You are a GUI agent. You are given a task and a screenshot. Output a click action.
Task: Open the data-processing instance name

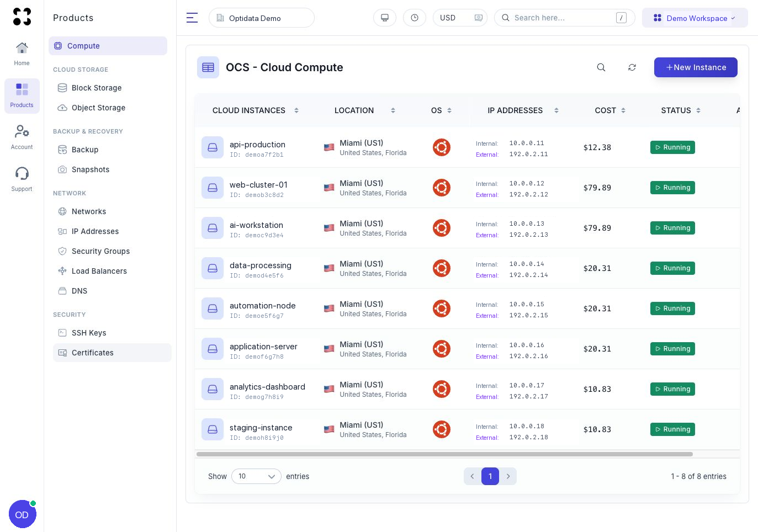click(x=261, y=265)
